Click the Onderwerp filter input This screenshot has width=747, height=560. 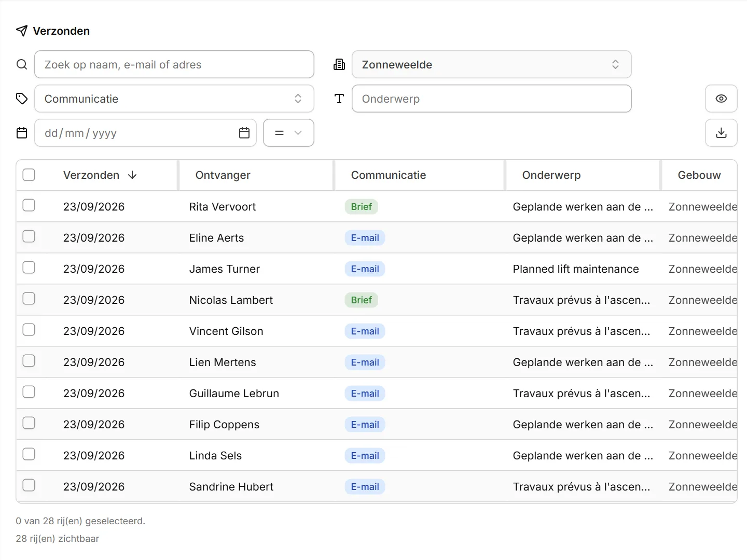point(491,99)
